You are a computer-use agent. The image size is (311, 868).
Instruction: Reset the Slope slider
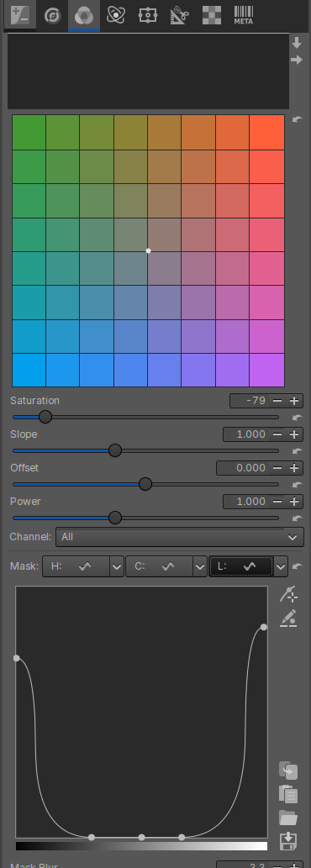(x=298, y=451)
